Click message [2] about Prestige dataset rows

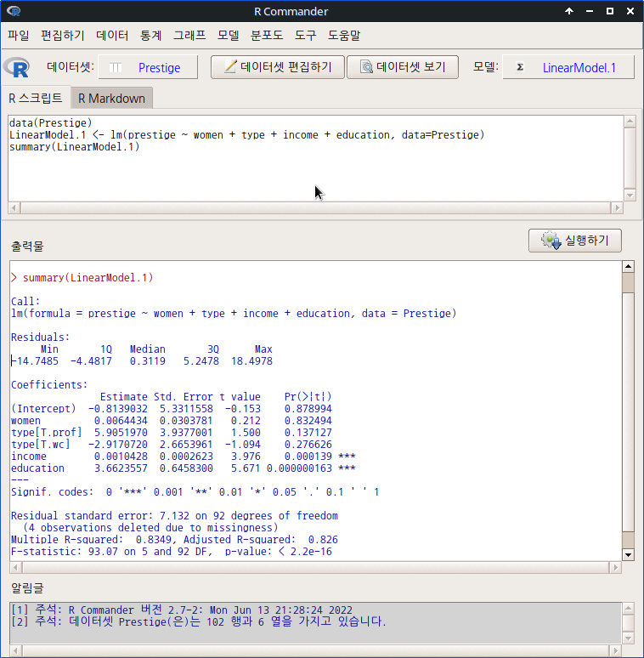click(198, 621)
